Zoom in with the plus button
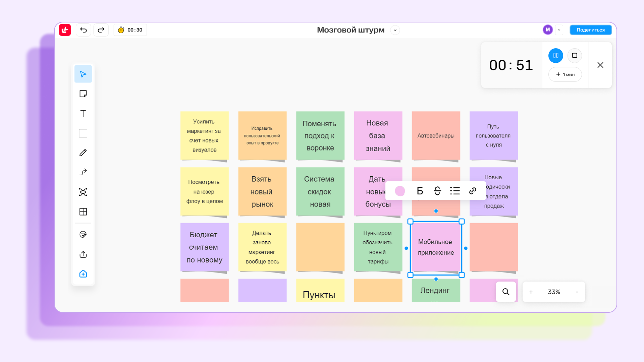The width and height of the screenshot is (644, 362). (531, 292)
